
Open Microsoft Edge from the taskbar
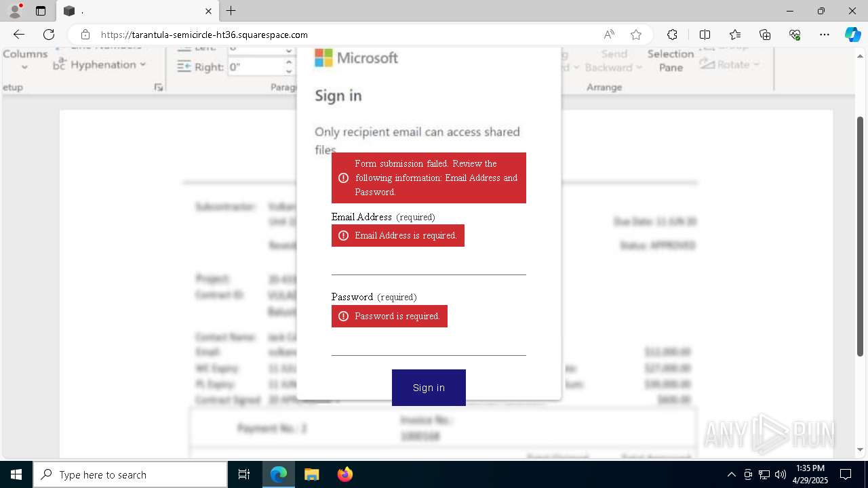click(x=279, y=474)
